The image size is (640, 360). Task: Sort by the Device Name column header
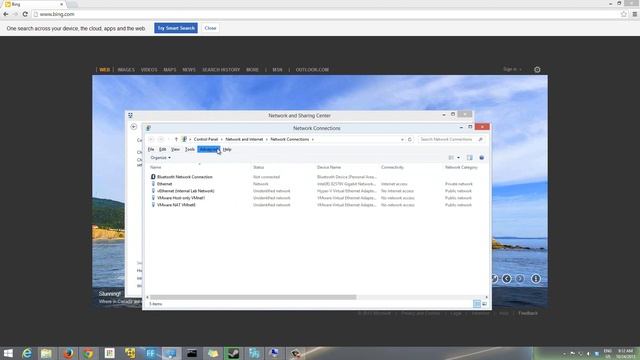coord(329,167)
